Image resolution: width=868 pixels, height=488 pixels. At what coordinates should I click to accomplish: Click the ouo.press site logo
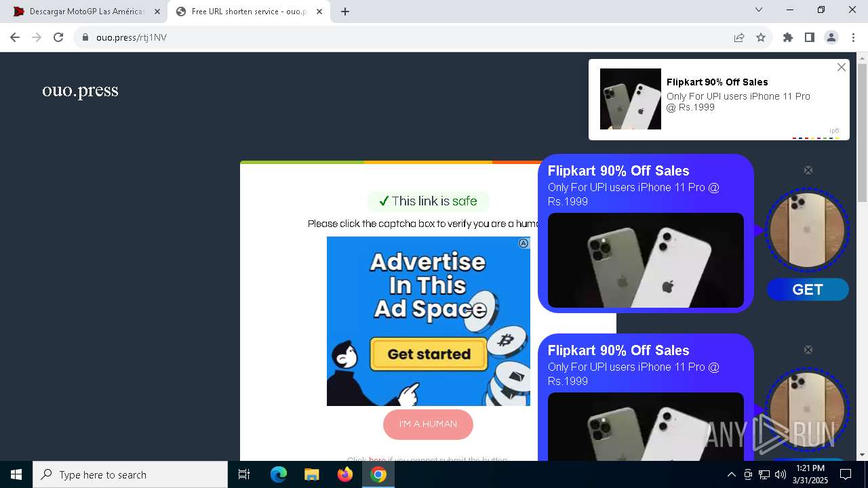[x=80, y=90]
